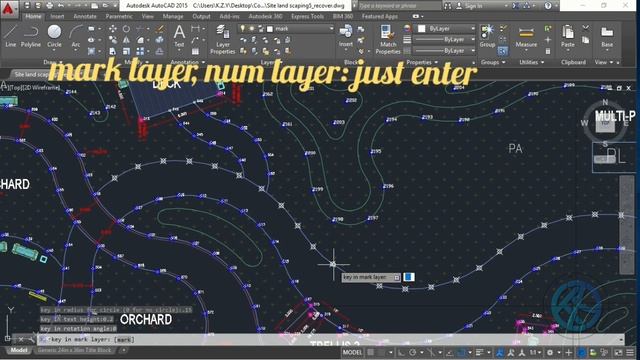Click the Group tool icon
This screenshot has height=360, width=640.
click(487, 36)
